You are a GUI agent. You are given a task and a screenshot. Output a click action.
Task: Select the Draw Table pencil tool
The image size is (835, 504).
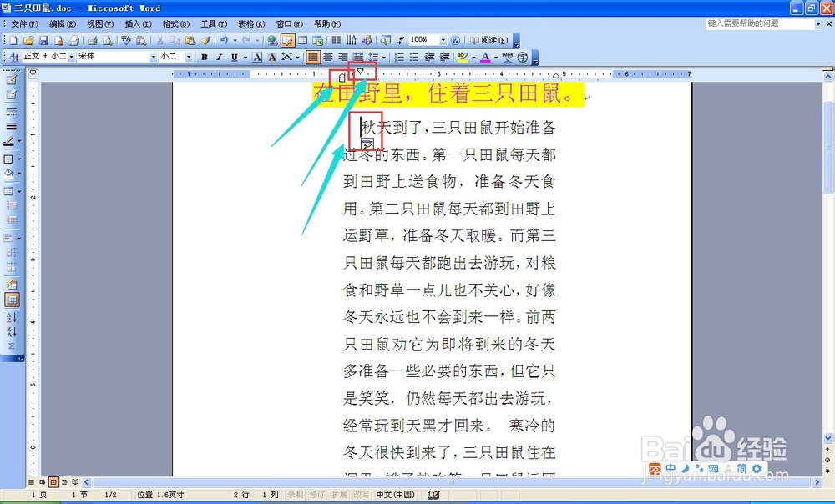(x=11, y=80)
